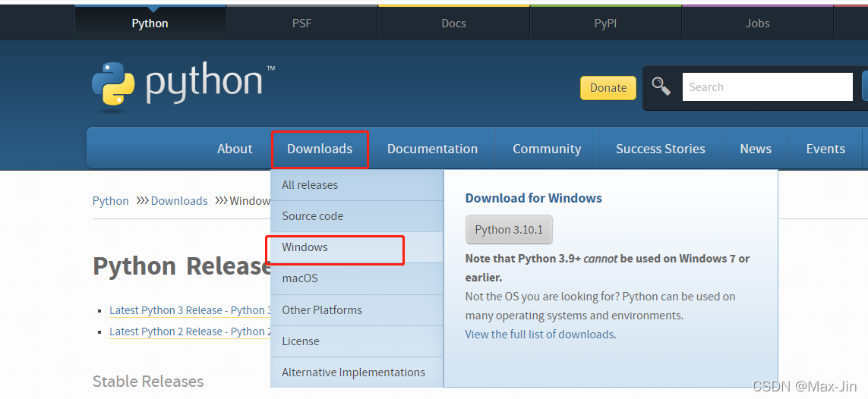868x399 pixels.
Task: Go to the PyPI top-bar tab
Action: 605,24
